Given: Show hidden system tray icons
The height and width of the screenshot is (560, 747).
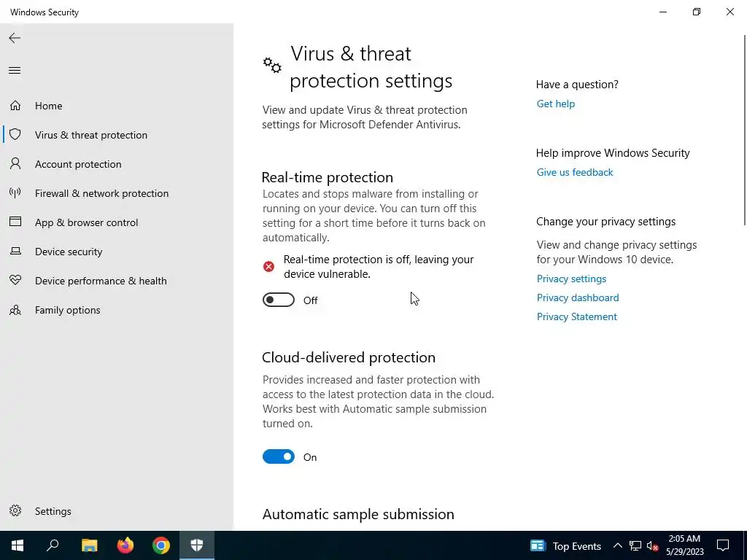Looking at the screenshot, I should pos(617,545).
